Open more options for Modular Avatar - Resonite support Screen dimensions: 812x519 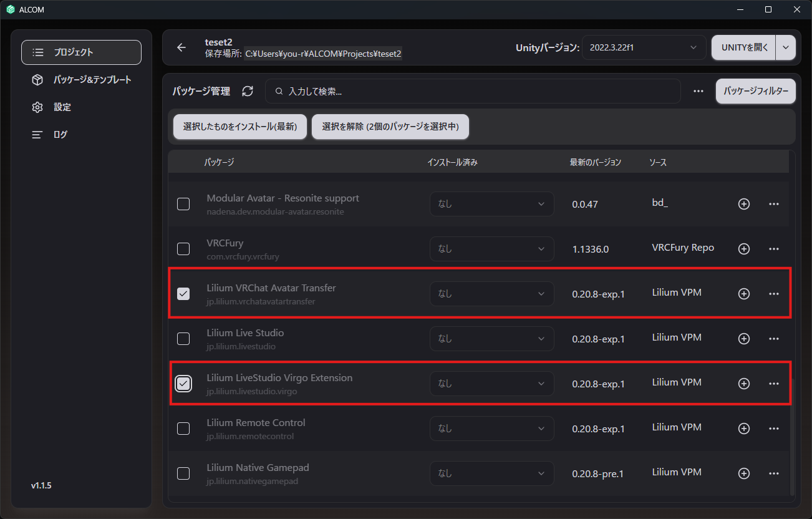[x=774, y=204]
